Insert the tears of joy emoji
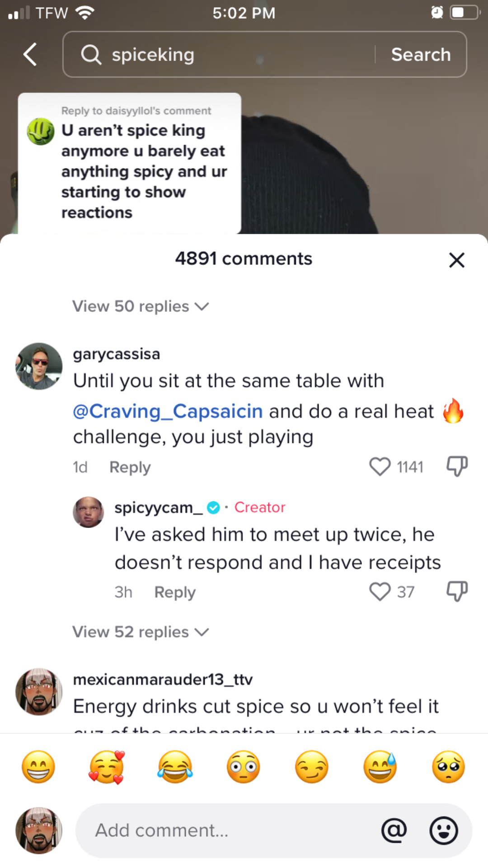Image resolution: width=488 pixels, height=868 pixels. (x=175, y=767)
